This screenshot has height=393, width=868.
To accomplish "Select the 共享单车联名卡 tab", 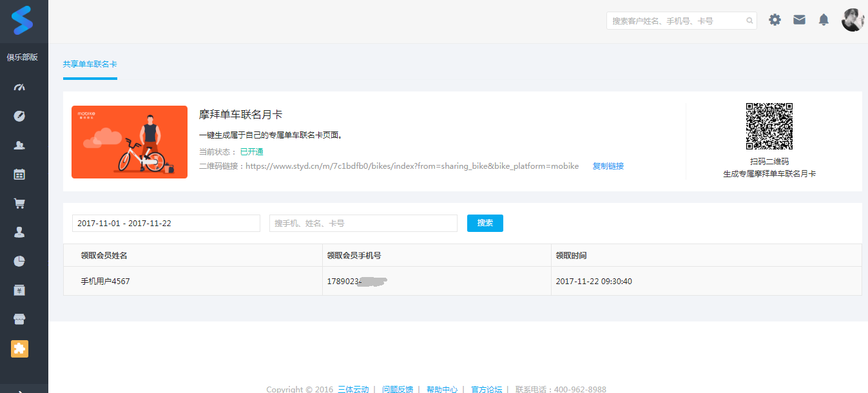I will (90, 64).
